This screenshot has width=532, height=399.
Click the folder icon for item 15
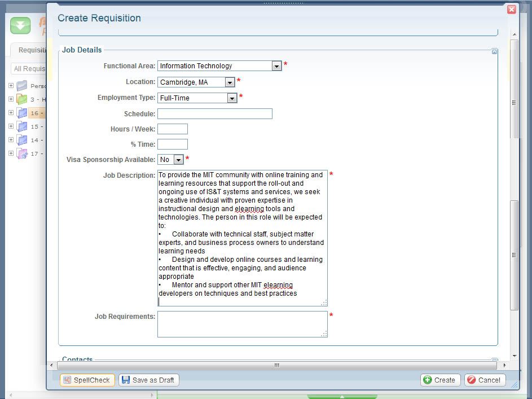(22, 126)
